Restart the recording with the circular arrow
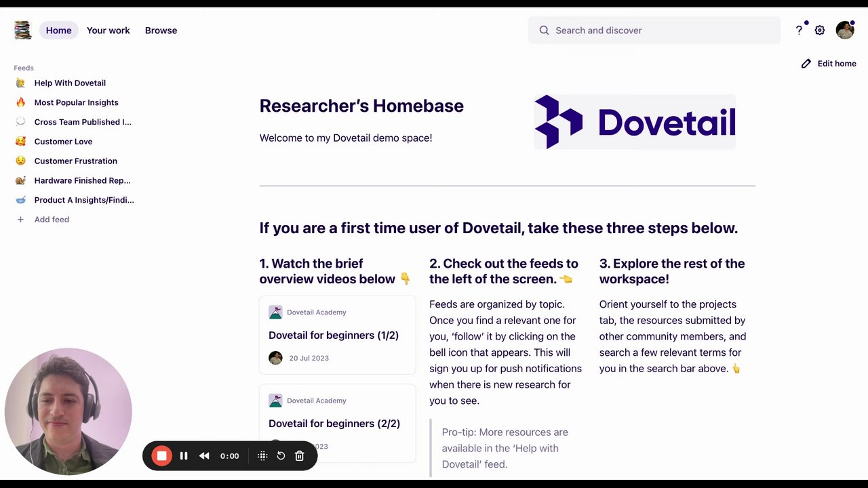Viewport: 868px width, 488px height. pyautogui.click(x=281, y=456)
